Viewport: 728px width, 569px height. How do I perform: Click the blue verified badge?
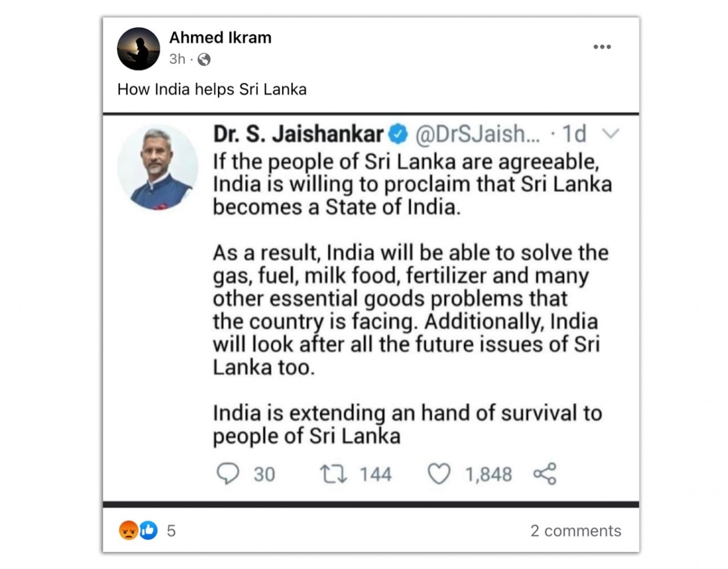click(x=398, y=135)
